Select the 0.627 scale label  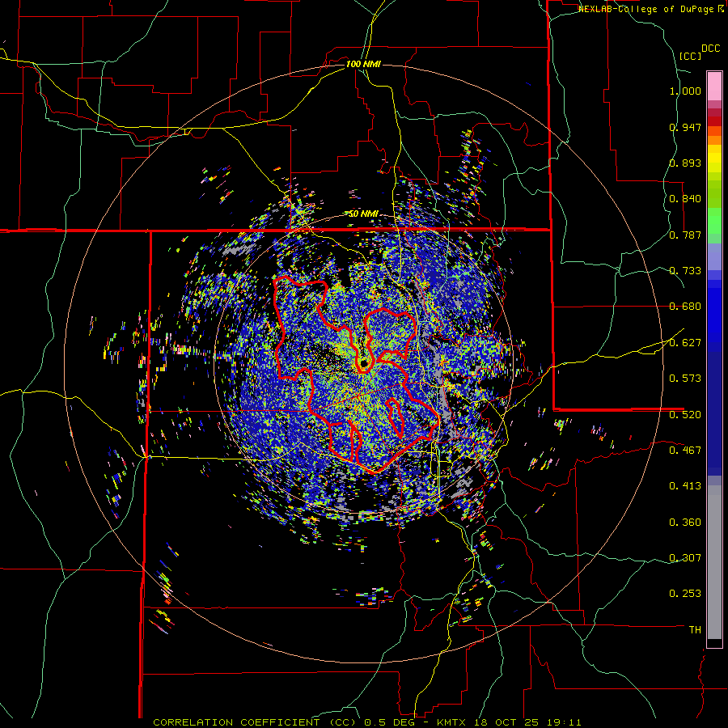[x=685, y=343]
